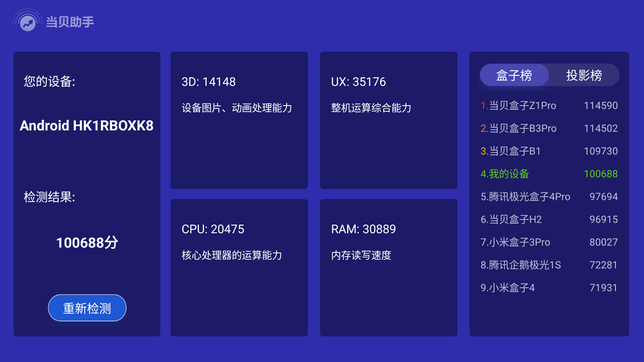Viewport: 644px width, 362px height.
Task: Click the 重新检测 button
Action: tap(87, 308)
